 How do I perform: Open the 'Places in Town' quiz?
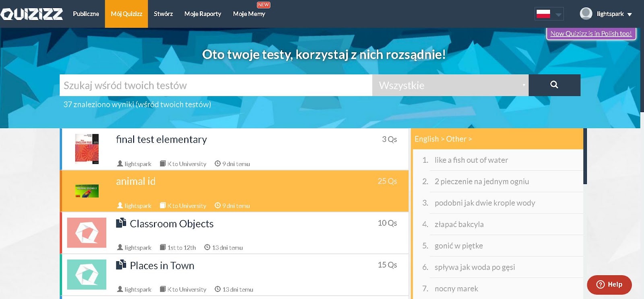(162, 266)
